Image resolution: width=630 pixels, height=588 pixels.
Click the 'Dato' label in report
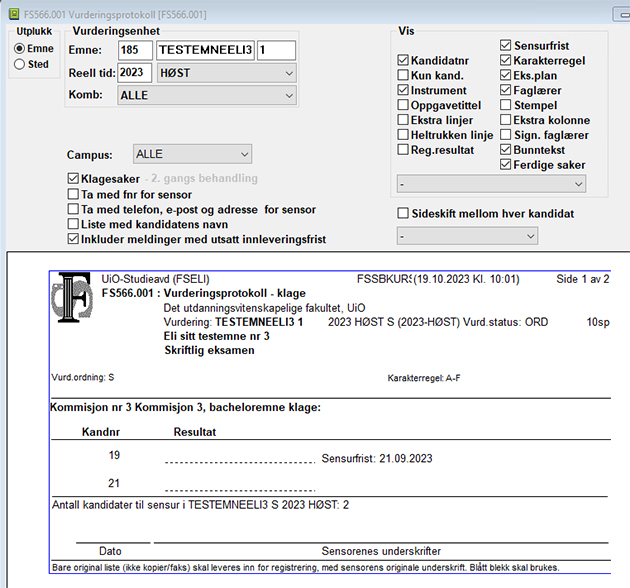click(x=110, y=551)
